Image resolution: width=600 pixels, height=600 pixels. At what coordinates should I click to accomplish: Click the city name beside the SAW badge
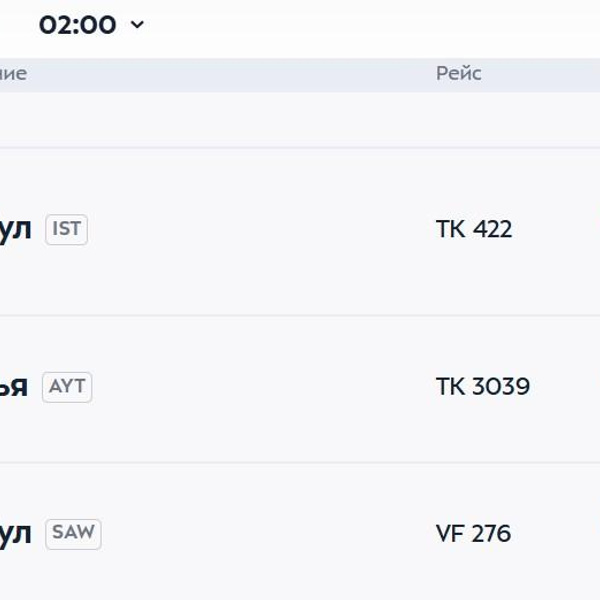point(15,533)
